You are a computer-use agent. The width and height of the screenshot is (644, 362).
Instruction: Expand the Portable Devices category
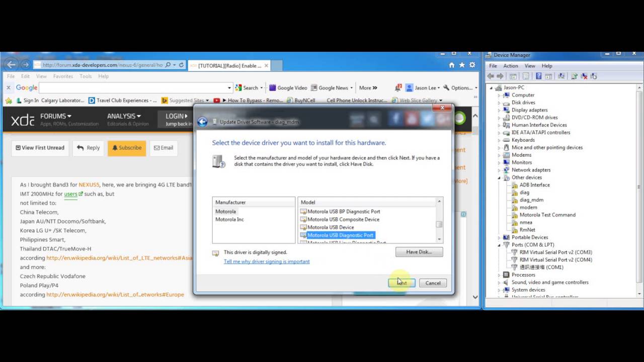point(500,237)
